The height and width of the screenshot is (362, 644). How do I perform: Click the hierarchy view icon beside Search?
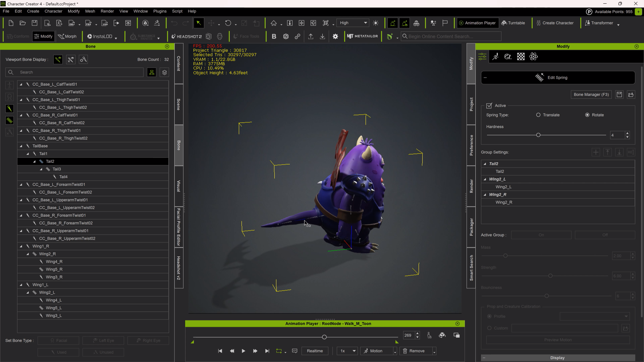[152, 72]
